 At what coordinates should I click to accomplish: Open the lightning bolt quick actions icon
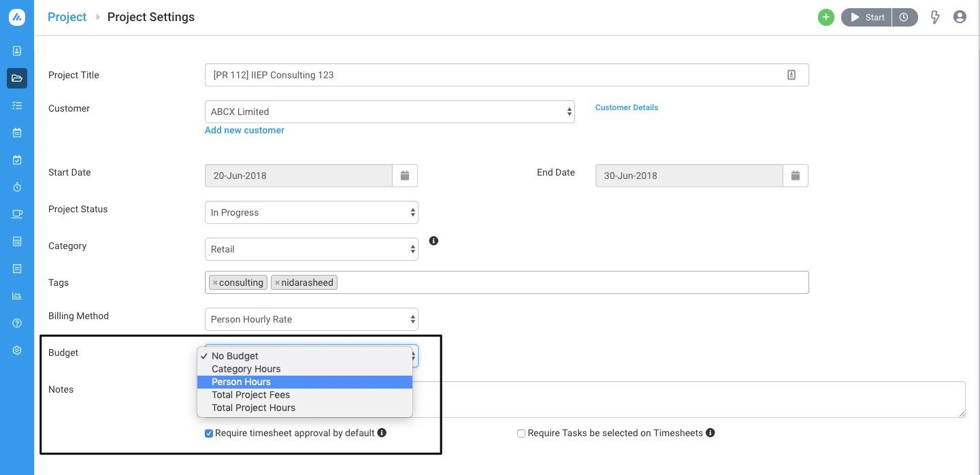tap(935, 18)
